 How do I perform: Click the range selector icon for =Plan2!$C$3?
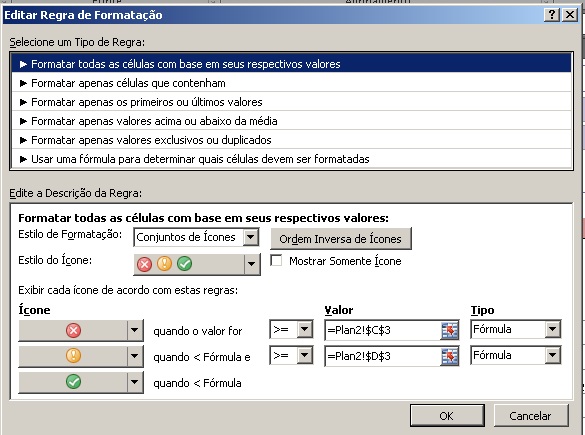[449, 331]
